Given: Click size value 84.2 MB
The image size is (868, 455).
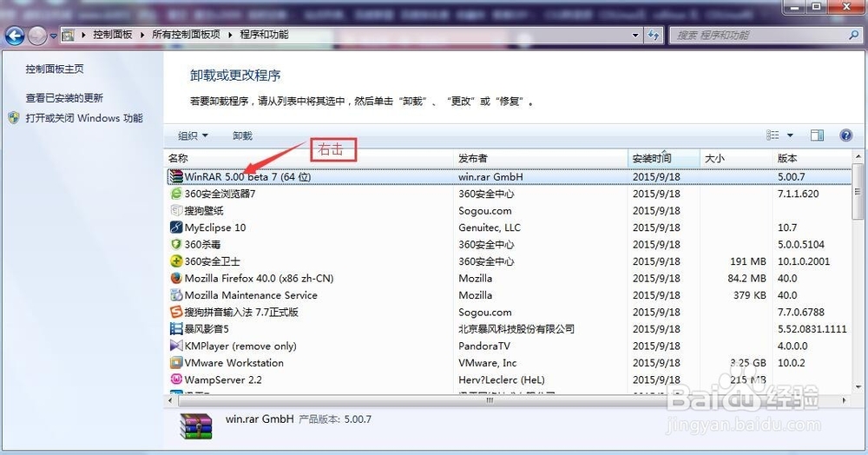Looking at the screenshot, I should (746, 278).
